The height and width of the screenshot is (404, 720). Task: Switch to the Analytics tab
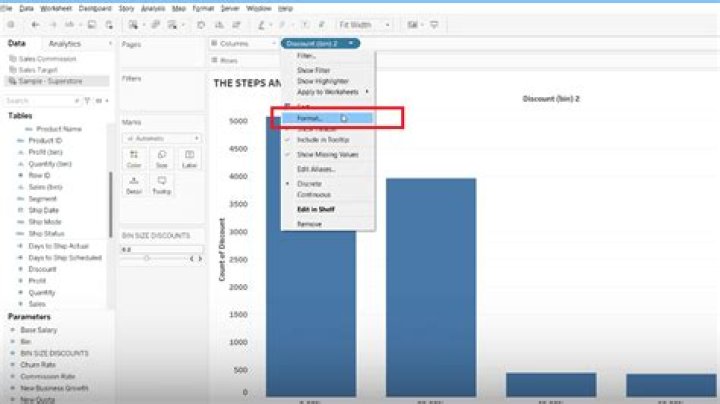[x=65, y=44]
